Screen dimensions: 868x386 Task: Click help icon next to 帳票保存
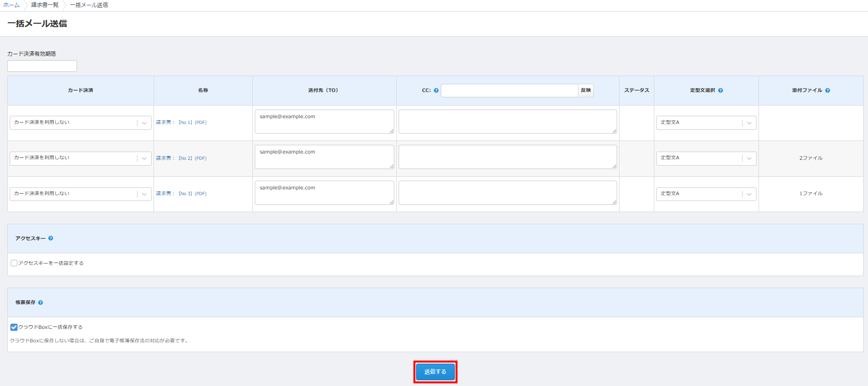pos(41,303)
